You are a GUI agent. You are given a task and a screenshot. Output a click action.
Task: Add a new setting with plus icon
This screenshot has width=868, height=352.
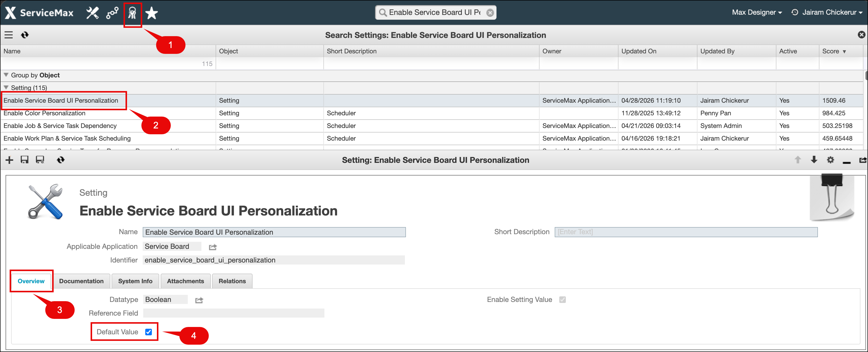[x=9, y=160]
